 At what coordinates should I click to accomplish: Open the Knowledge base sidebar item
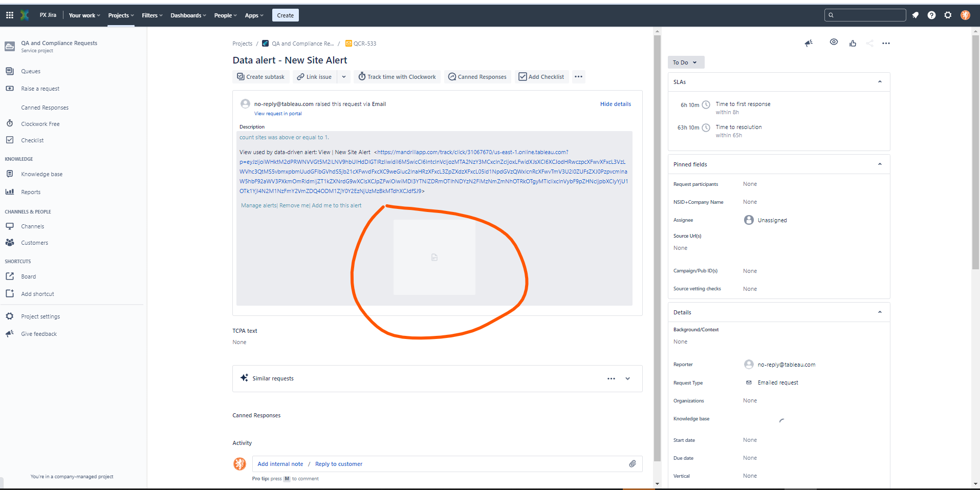pos(41,174)
